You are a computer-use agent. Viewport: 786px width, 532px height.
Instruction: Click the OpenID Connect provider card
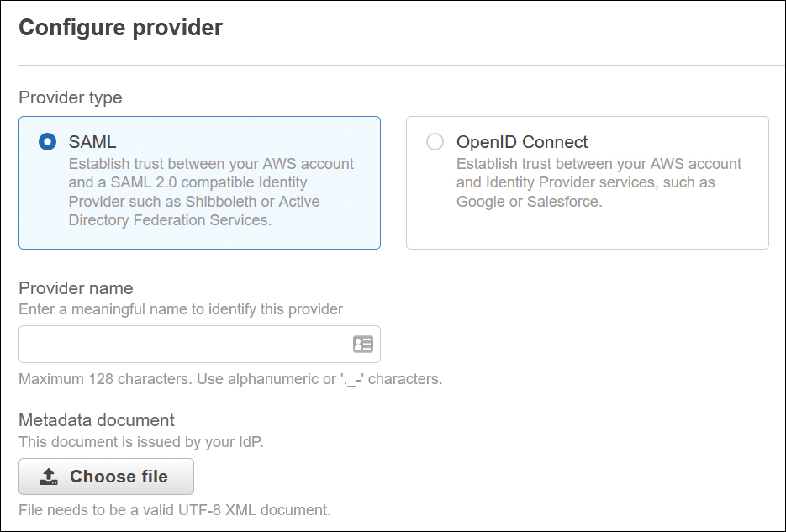point(587,183)
